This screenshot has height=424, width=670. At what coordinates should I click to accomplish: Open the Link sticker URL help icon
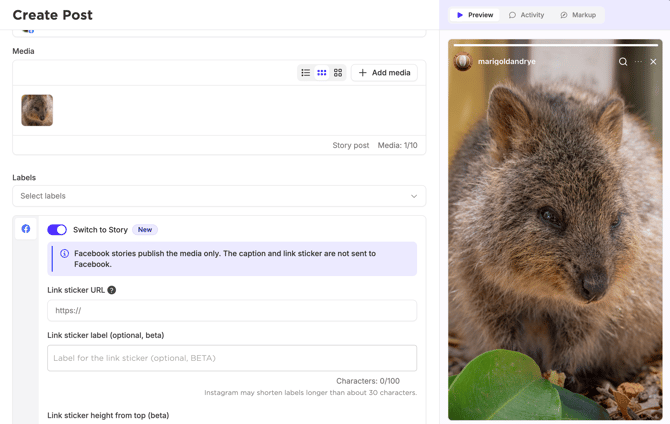coord(112,290)
